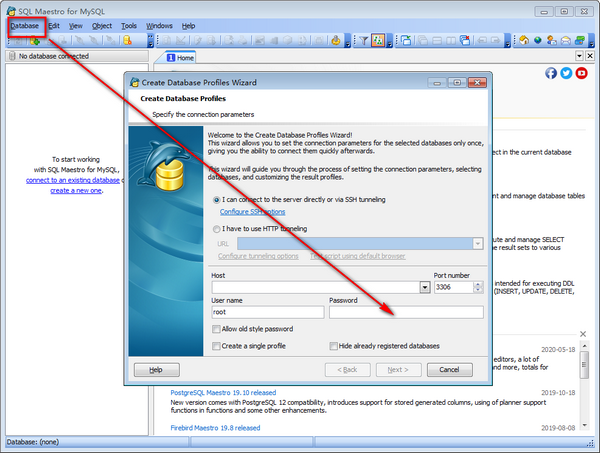Screen dimensions: 600x453
Task: Click into the Host input field
Action: point(316,287)
